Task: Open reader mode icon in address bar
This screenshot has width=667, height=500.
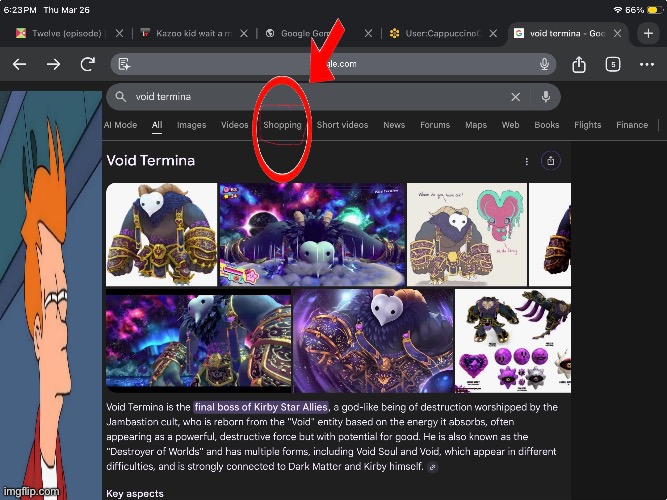Action: pos(124,64)
